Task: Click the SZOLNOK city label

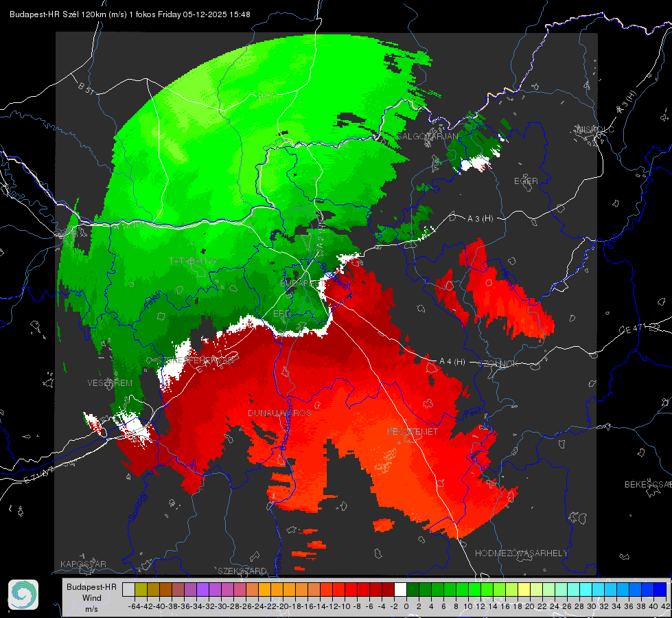Action: pyautogui.click(x=500, y=363)
